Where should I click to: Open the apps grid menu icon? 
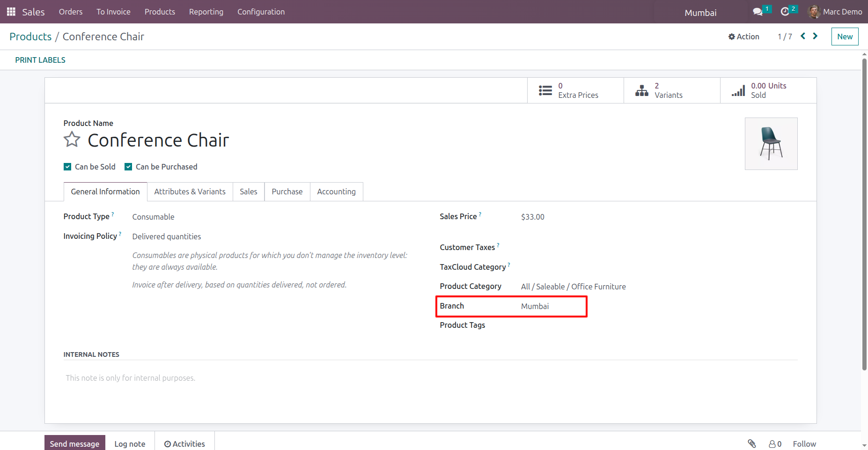(x=11, y=12)
